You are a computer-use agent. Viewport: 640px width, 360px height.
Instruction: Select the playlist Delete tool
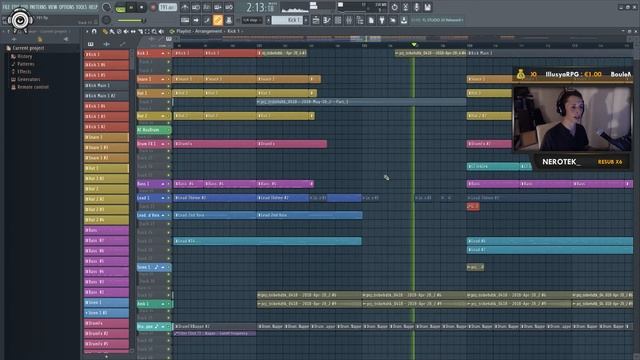coord(119,31)
